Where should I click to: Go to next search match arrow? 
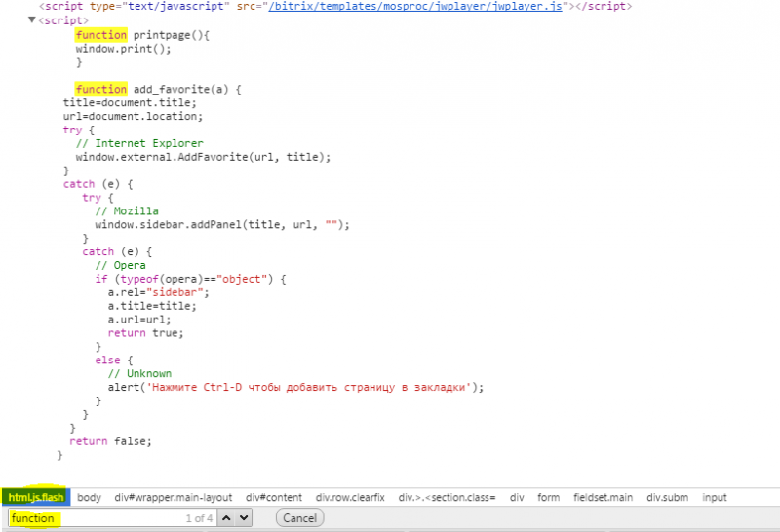tap(244, 518)
